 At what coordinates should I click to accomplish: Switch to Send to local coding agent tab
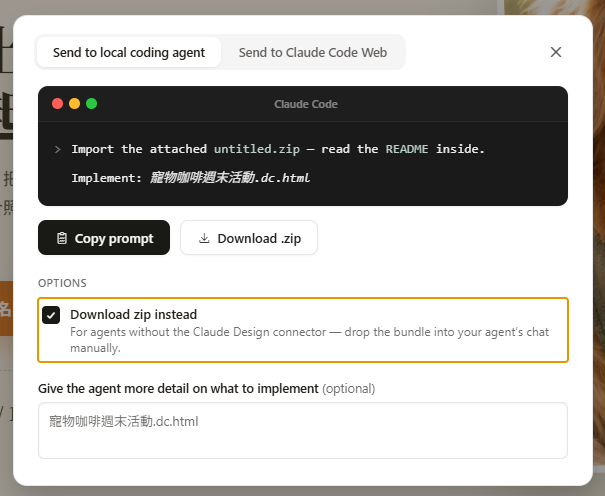pos(129,52)
